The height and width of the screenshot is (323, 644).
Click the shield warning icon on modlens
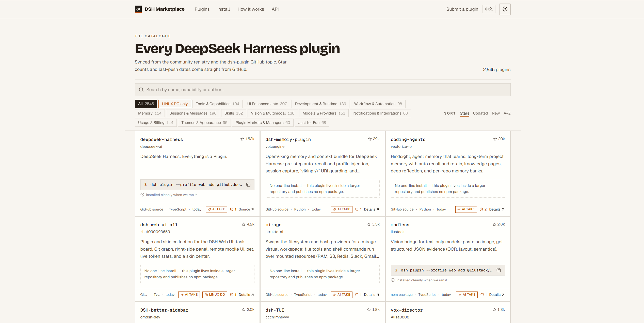click(x=482, y=295)
